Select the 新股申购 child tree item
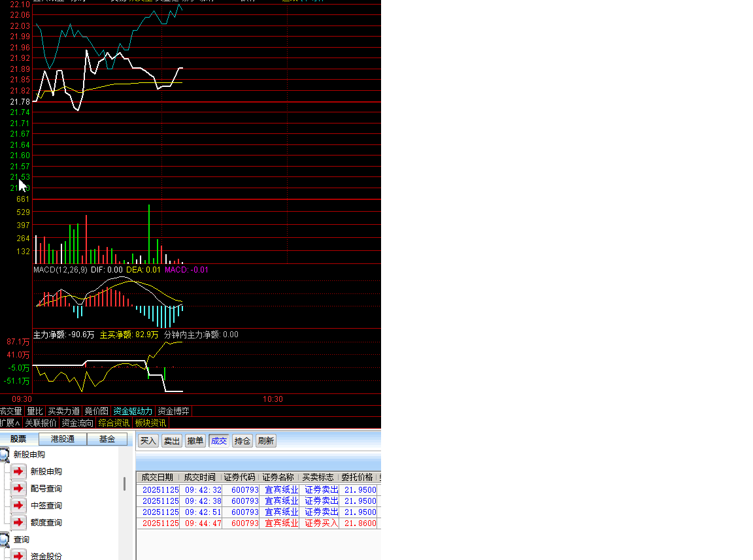This screenshot has height=560, width=753. coord(46,472)
